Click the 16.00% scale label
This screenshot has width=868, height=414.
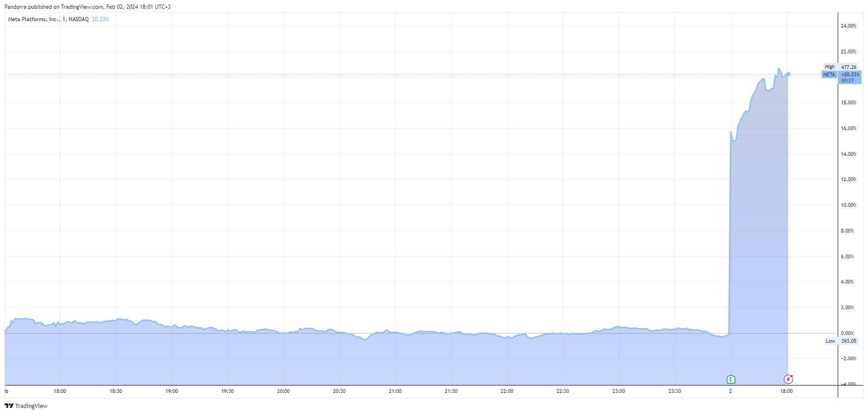[848, 129]
